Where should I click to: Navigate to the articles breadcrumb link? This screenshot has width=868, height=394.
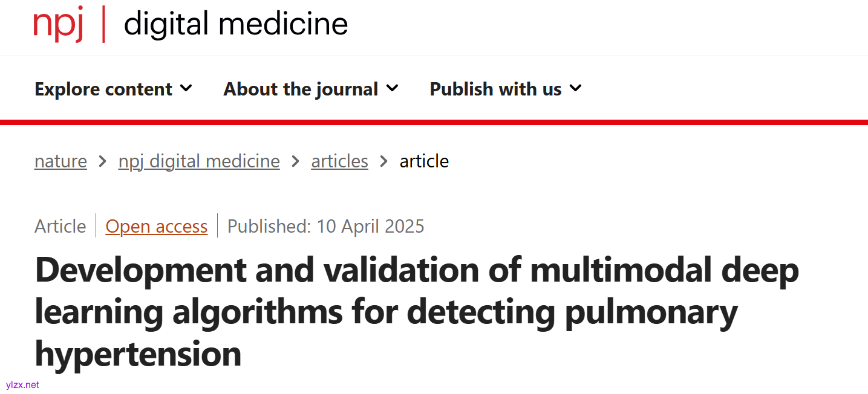point(339,161)
